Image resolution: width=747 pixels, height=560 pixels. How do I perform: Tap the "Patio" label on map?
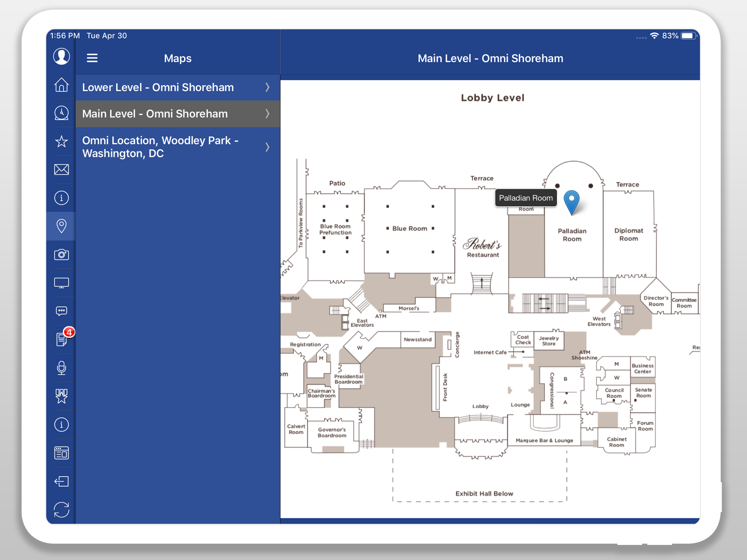337,183
